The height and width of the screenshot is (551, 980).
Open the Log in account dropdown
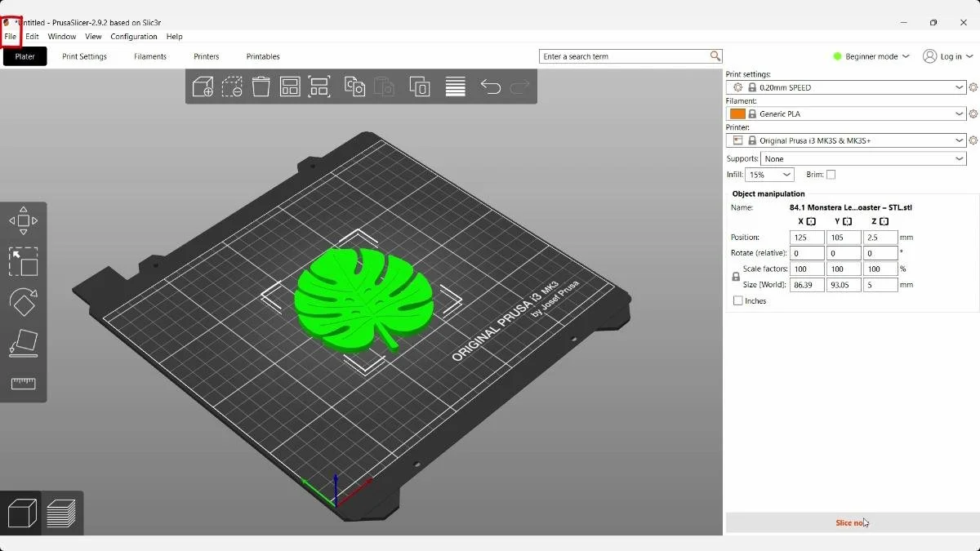pos(947,56)
